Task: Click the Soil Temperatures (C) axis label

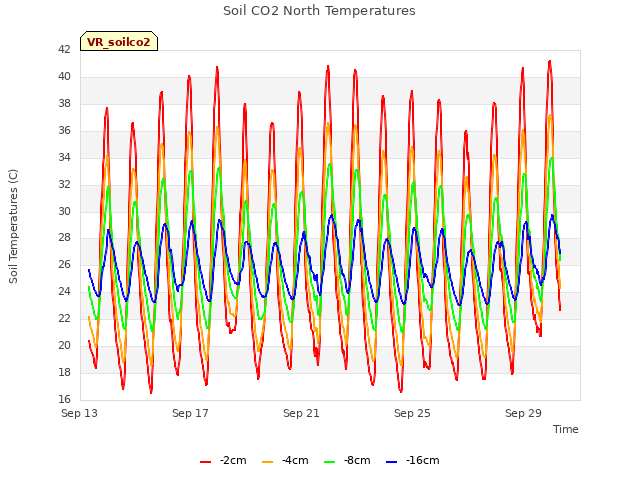Action: [x=13, y=226]
